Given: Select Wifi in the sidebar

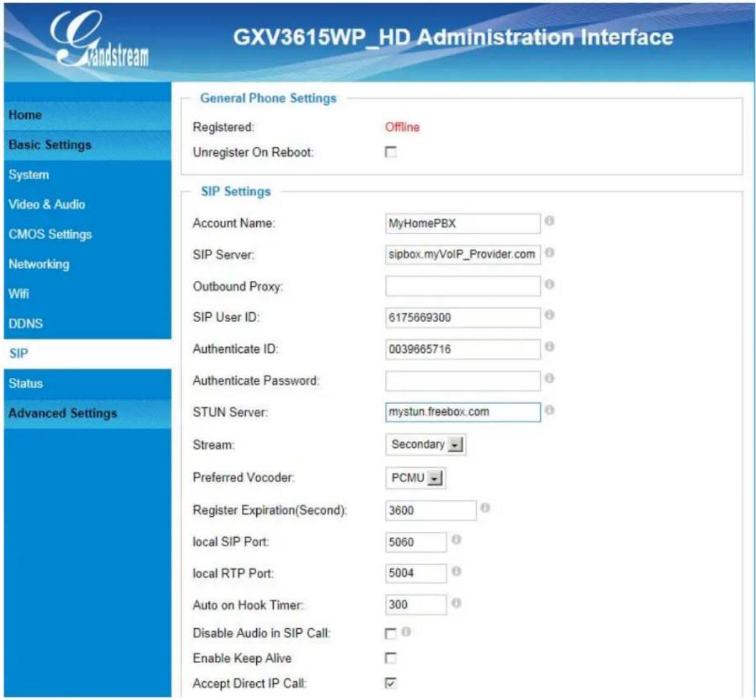Looking at the screenshot, I should [87, 293].
